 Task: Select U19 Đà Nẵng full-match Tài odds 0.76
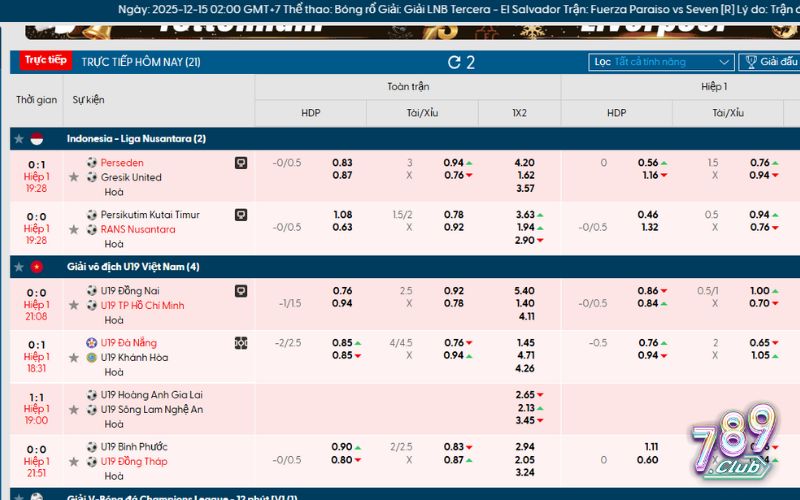pyautogui.click(x=454, y=342)
